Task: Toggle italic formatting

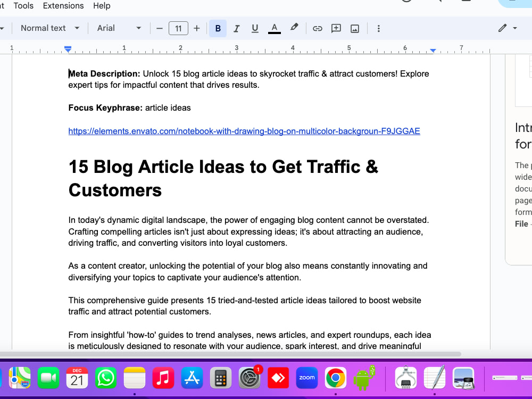Action: tap(237, 29)
